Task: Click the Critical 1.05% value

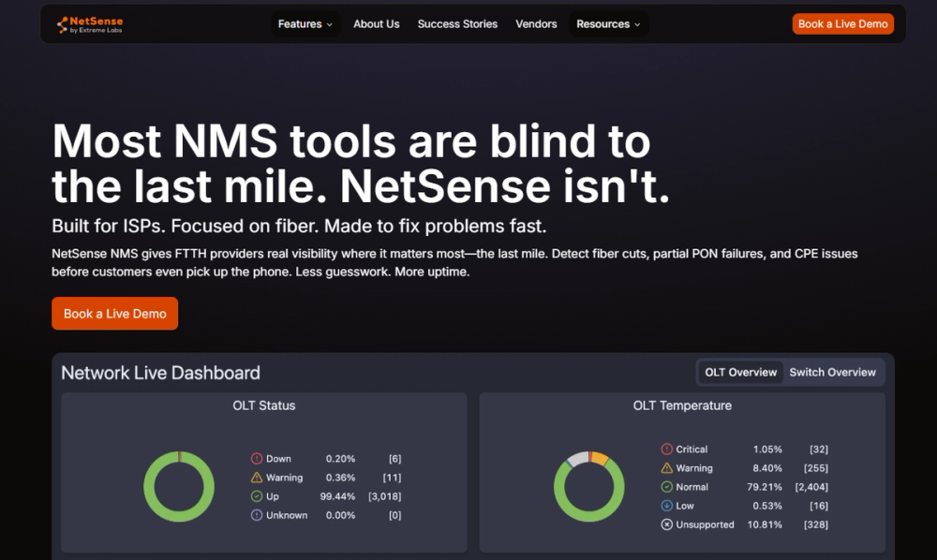Action: click(x=767, y=449)
